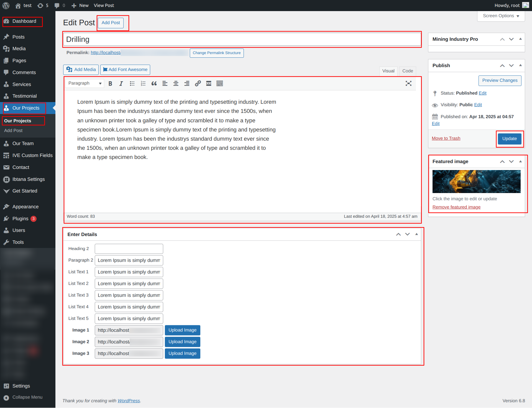The height and width of the screenshot is (408, 532).
Task: Switch to the Code editor tab
Action: [x=408, y=71]
